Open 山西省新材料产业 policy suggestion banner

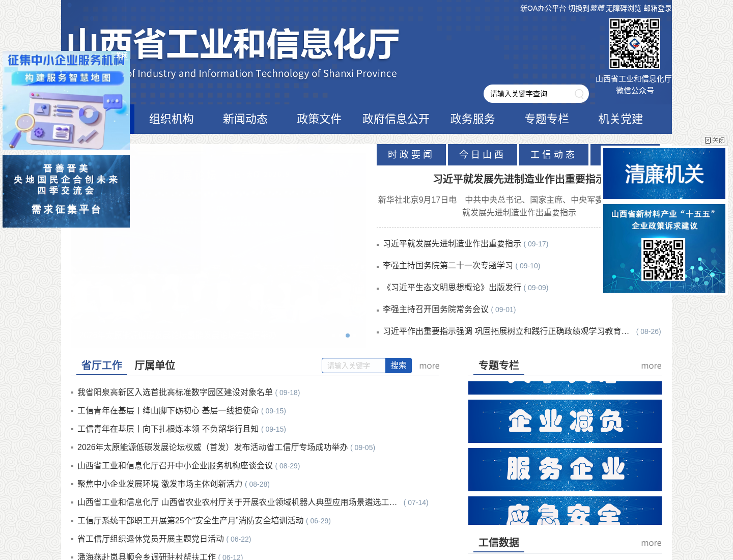coord(664,248)
